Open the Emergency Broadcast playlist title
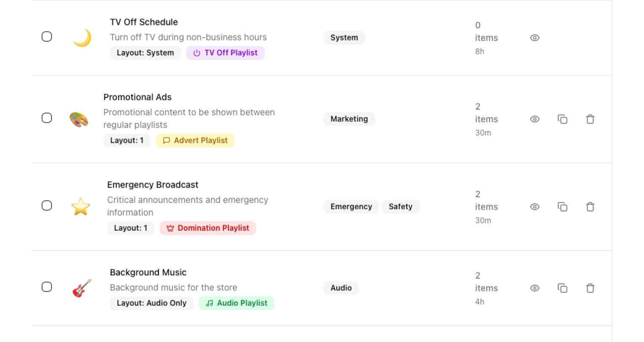644x342 pixels. pyautogui.click(x=152, y=185)
